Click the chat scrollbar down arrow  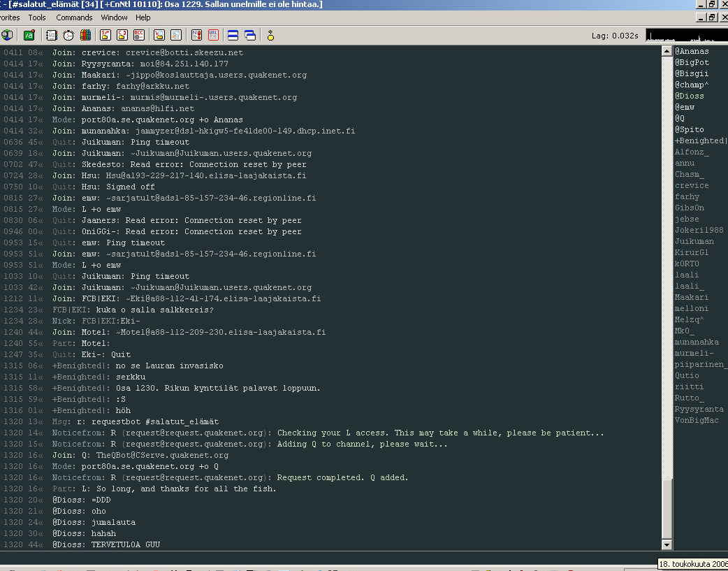tap(667, 545)
